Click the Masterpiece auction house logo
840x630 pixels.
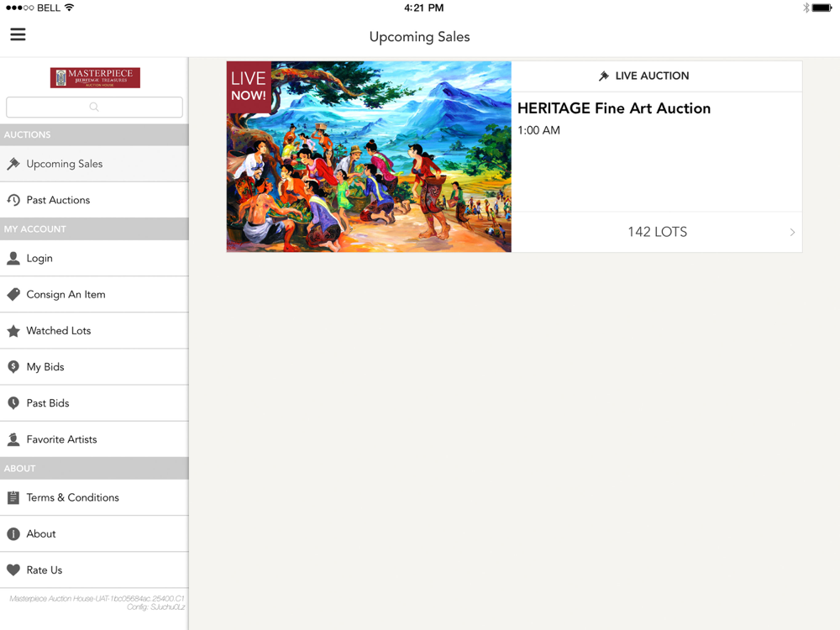coord(95,77)
